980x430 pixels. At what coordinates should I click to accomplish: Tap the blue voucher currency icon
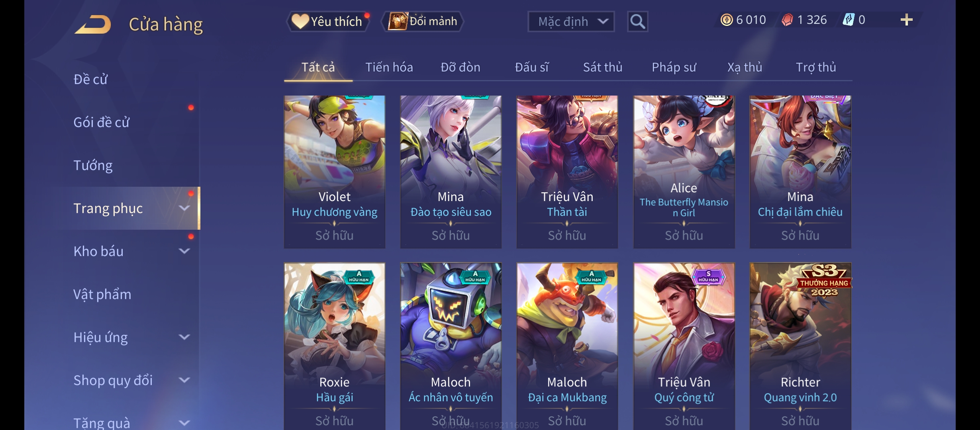point(849,20)
